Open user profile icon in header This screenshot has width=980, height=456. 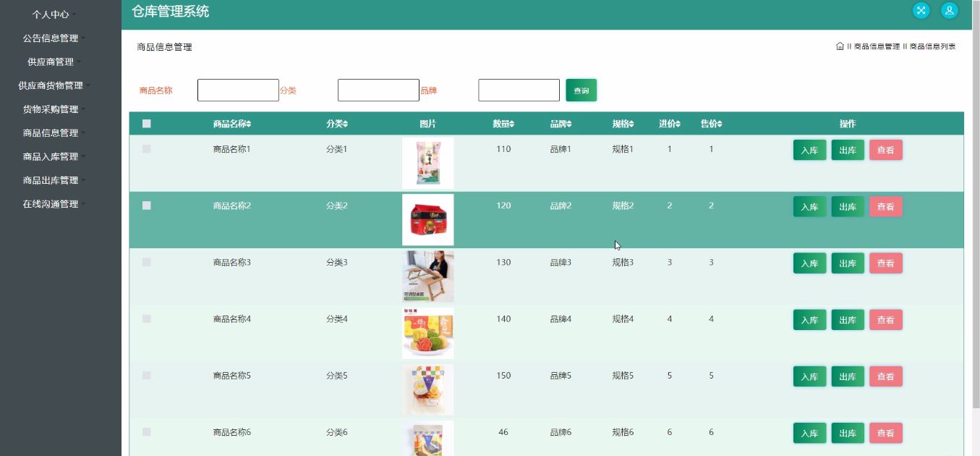pyautogui.click(x=949, y=10)
